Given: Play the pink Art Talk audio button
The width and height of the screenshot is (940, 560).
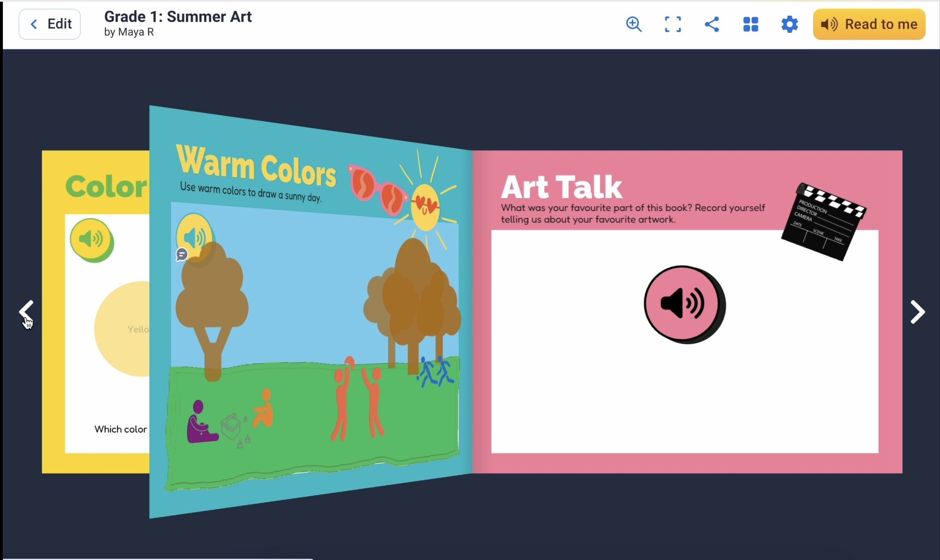Looking at the screenshot, I should (684, 304).
